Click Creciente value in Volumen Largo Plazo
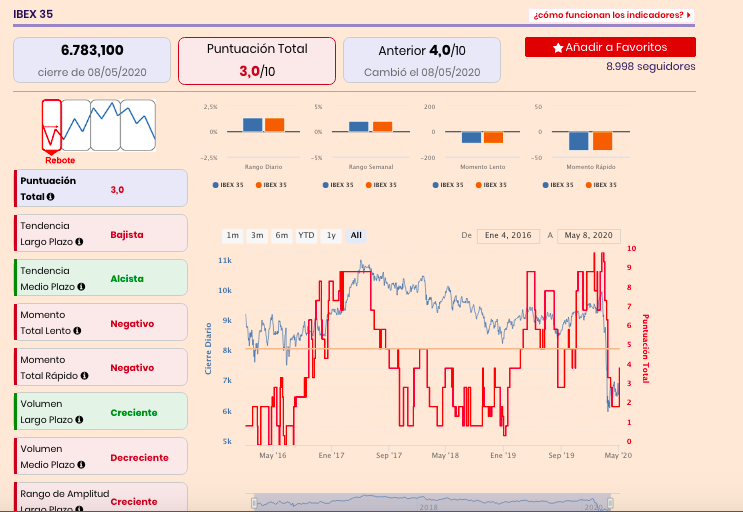 click(x=134, y=413)
